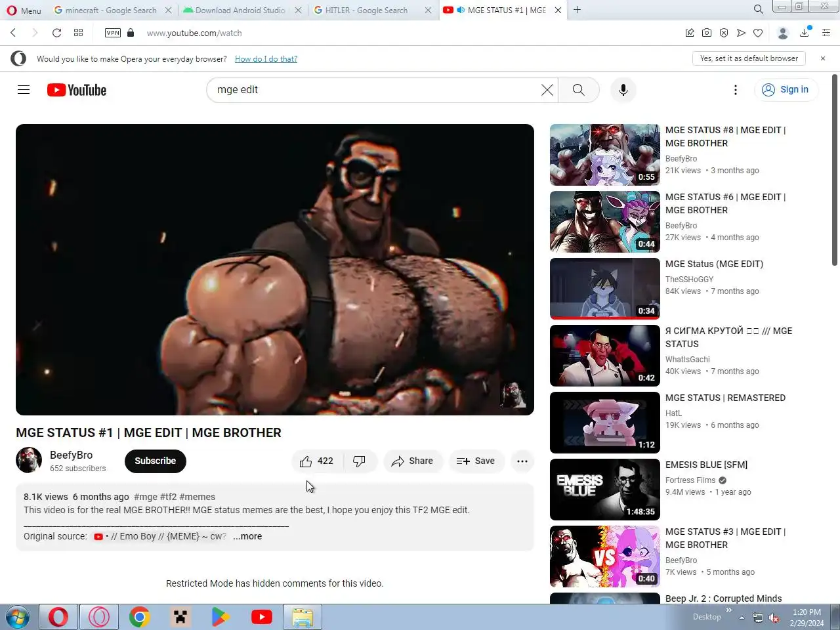Open the BeefyBro channel avatar
Screen dimensions: 840x630
tap(29, 461)
